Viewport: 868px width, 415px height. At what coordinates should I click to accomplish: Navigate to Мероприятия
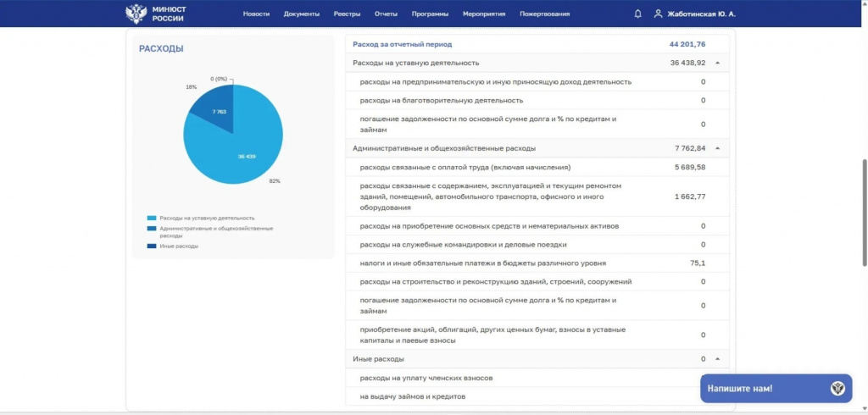(484, 14)
